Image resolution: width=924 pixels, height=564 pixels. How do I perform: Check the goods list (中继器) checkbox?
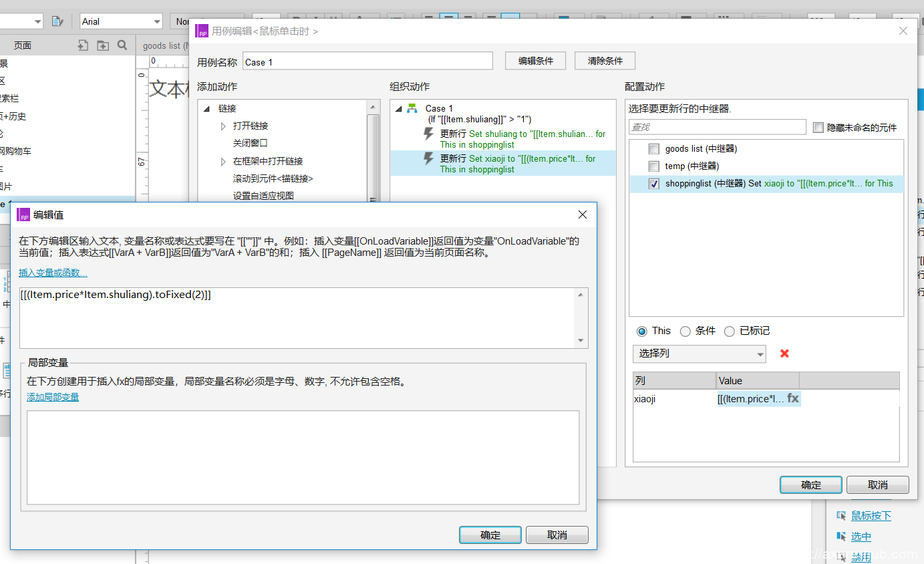pyautogui.click(x=654, y=149)
